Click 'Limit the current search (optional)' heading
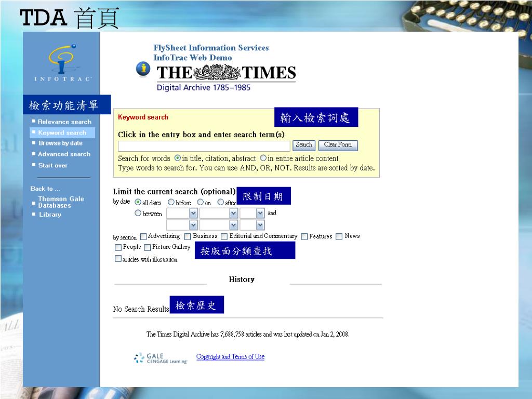Screen dimensions: 532x399 174,192
